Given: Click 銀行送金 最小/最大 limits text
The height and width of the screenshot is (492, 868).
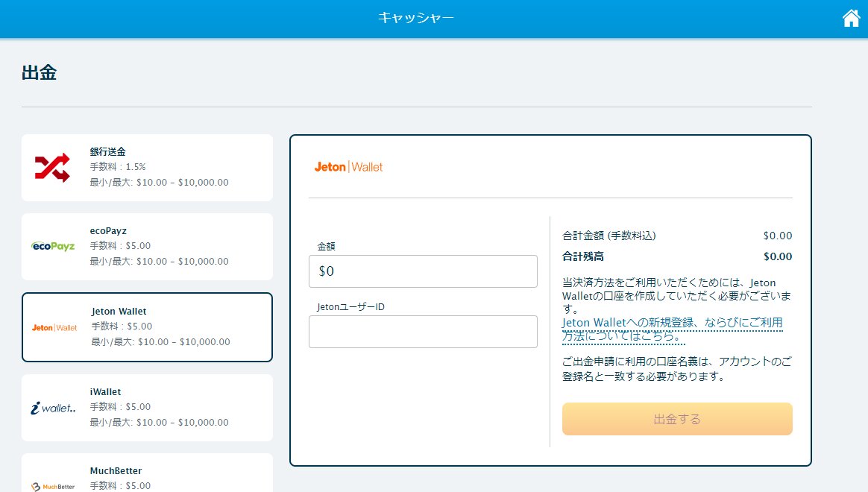Looking at the screenshot, I should [x=160, y=182].
